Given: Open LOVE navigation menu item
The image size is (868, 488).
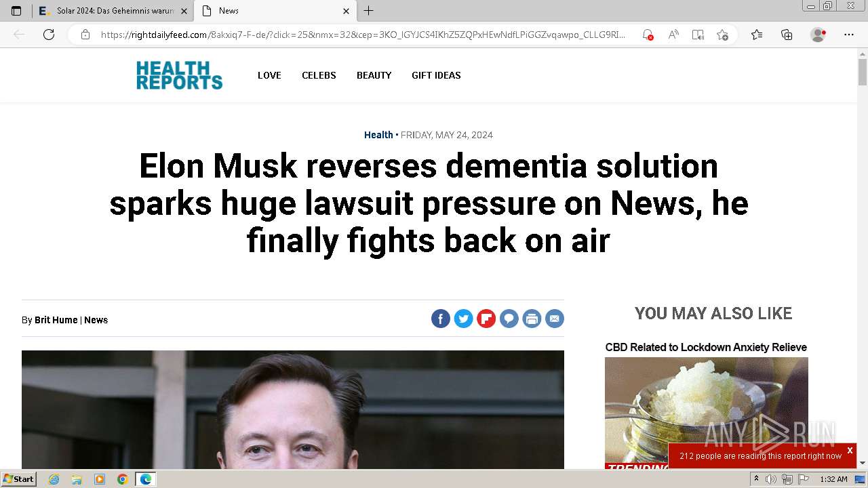Looking at the screenshot, I should pos(269,75).
